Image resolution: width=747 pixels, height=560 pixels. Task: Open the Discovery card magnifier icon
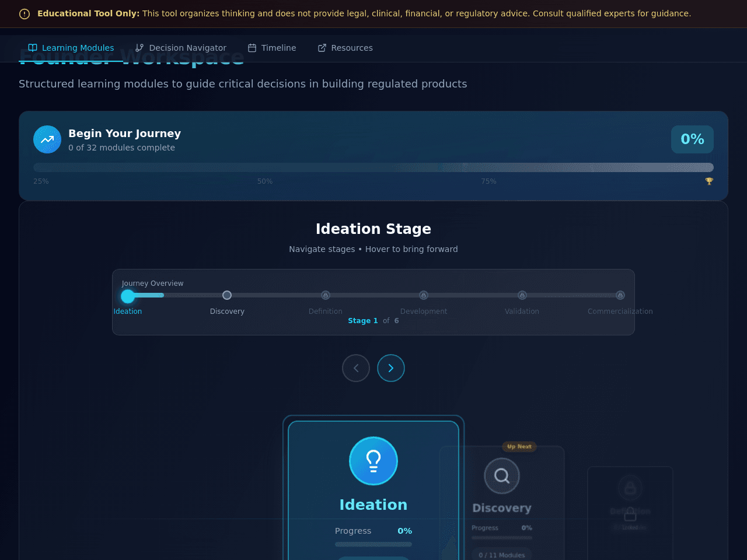click(x=502, y=476)
